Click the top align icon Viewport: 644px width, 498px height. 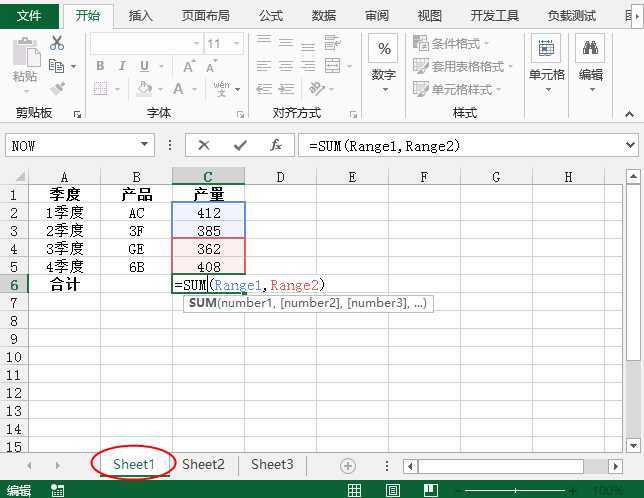point(264,40)
